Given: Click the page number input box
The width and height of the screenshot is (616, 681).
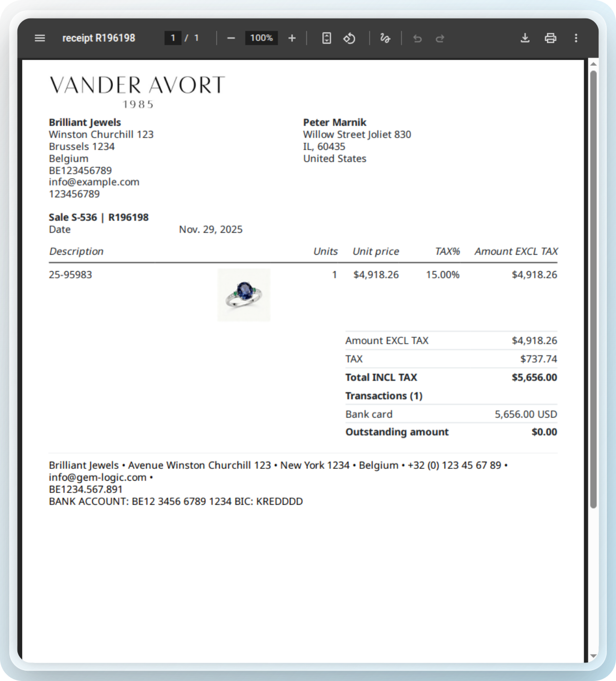Looking at the screenshot, I should click(x=173, y=38).
